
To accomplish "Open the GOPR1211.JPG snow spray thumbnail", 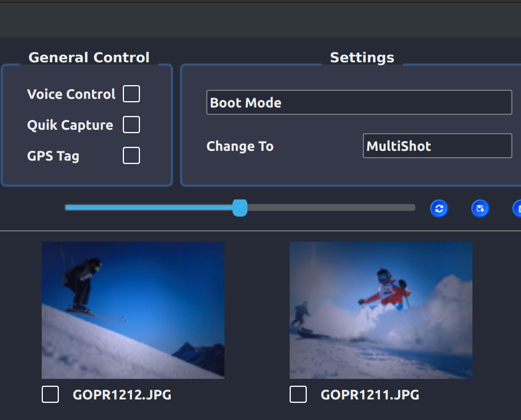I will tap(381, 310).
